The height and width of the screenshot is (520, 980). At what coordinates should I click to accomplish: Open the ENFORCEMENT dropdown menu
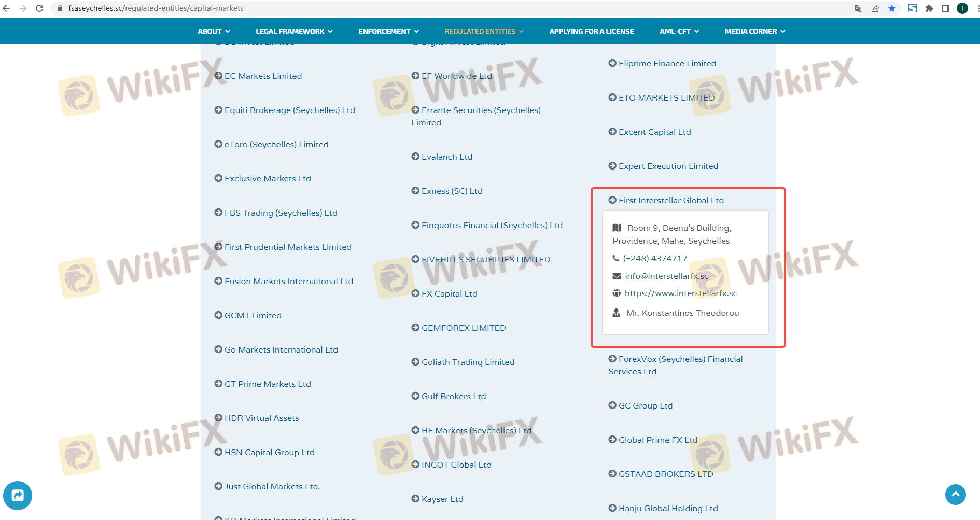388,31
